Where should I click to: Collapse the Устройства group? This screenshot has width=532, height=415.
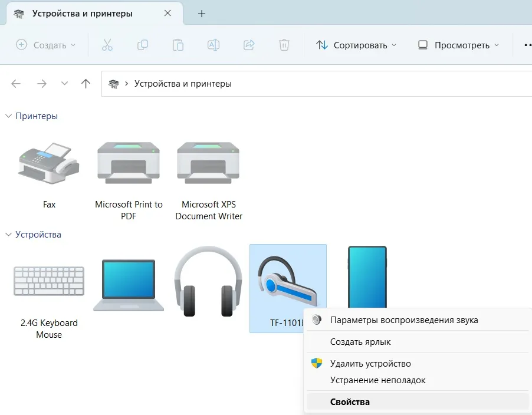click(x=8, y=235)
